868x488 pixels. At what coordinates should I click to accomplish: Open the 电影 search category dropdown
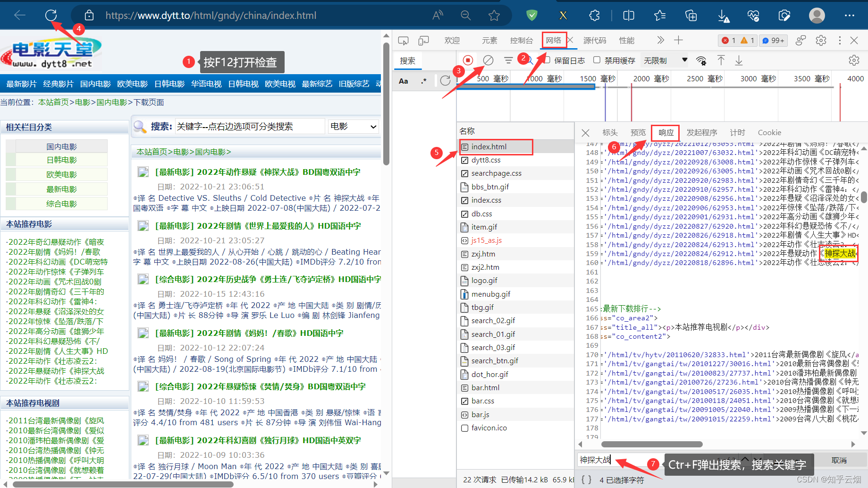(x=354, y=127)
